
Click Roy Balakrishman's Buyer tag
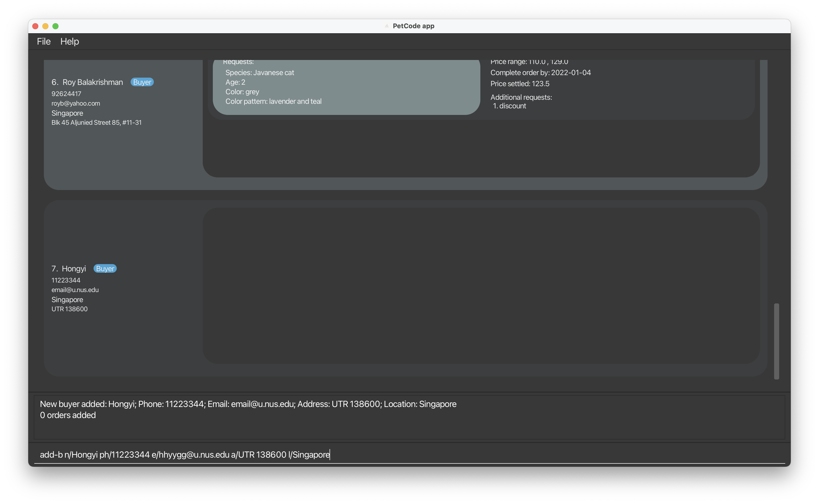click(142, 82)
